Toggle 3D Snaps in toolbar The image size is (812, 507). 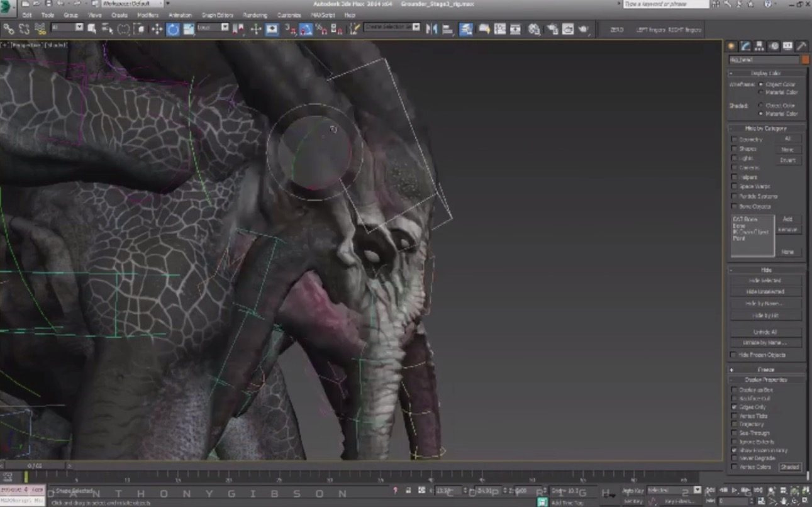(290, 29)
